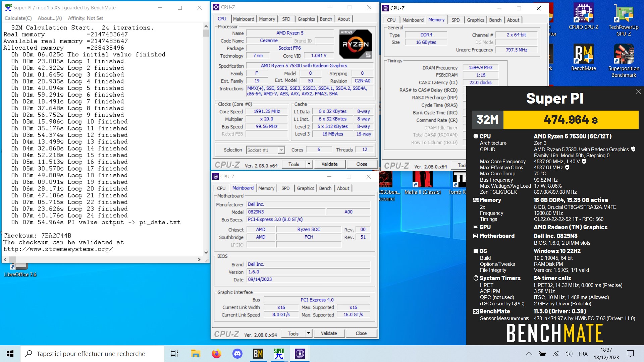Click Validate in top CPU-Z window
The width and height of the screenshot is (644, 362).
330,164
